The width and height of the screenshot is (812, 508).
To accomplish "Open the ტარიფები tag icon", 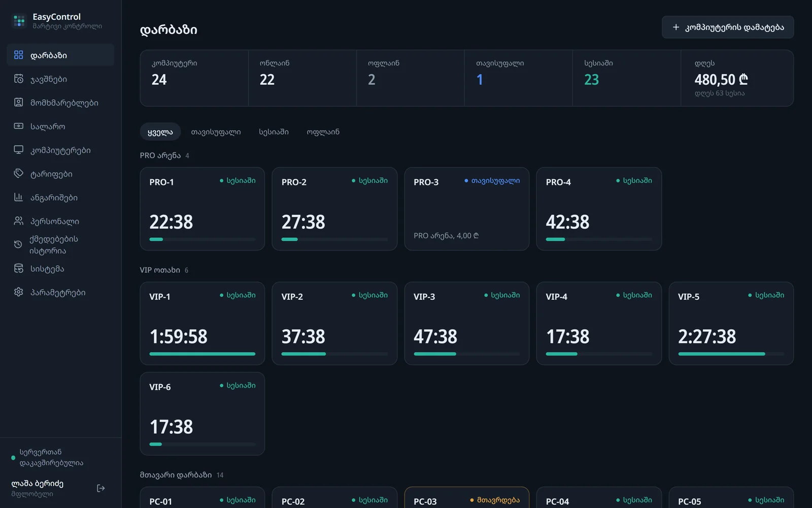I will [18, 174].
